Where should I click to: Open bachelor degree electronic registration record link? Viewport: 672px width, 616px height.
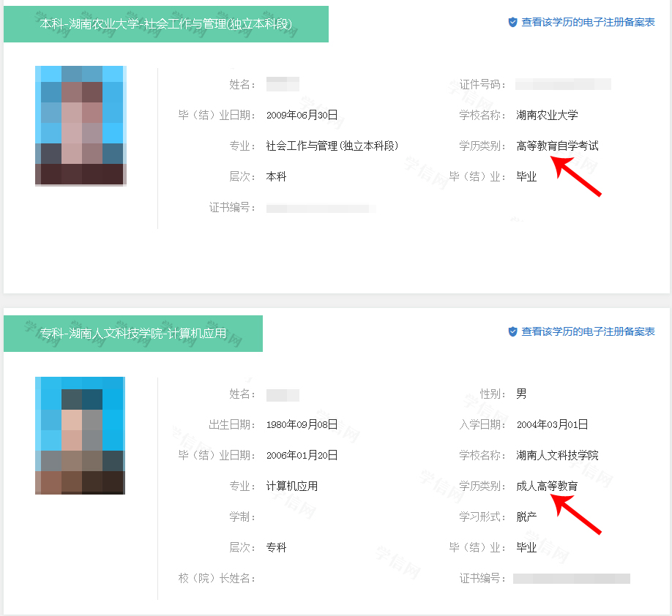[x=588, y=22]
